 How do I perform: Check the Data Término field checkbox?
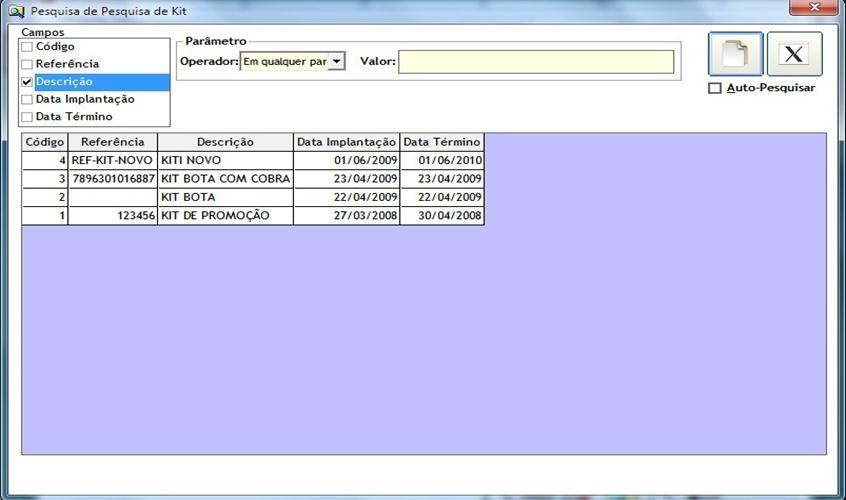(x=27, y=117)
